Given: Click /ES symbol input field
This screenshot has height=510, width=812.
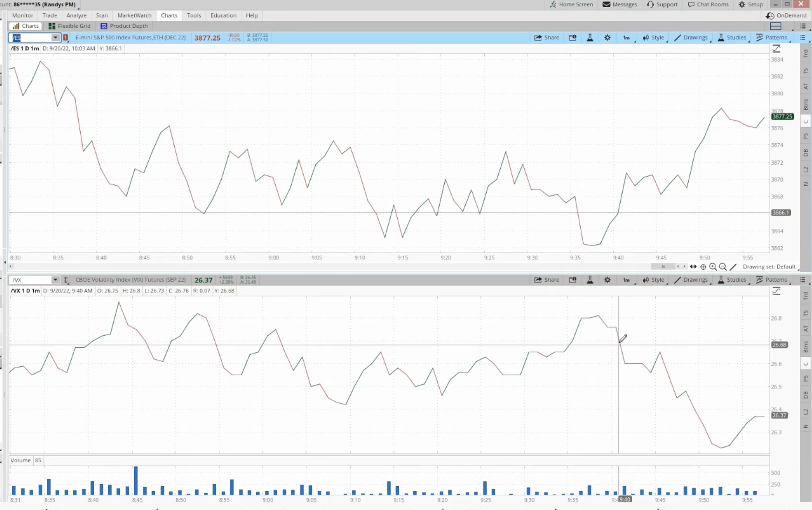Looking at the screenshot, I should click(30, 38).
